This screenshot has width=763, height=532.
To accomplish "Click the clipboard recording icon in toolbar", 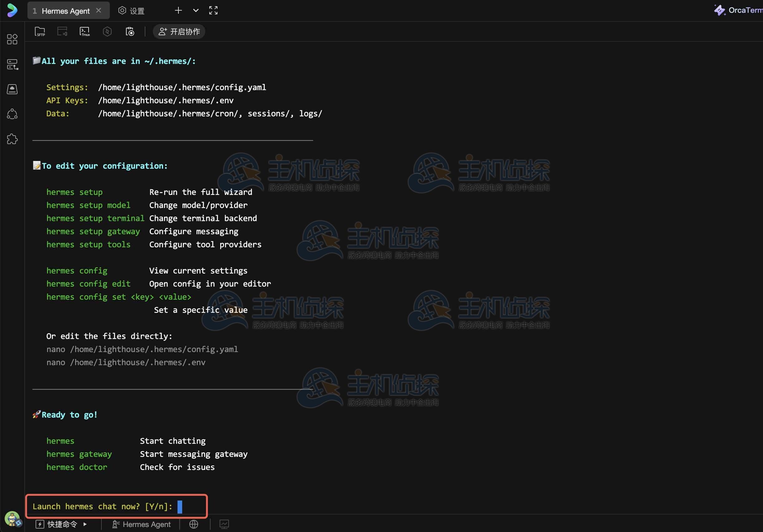I will (x=129, y=31).
